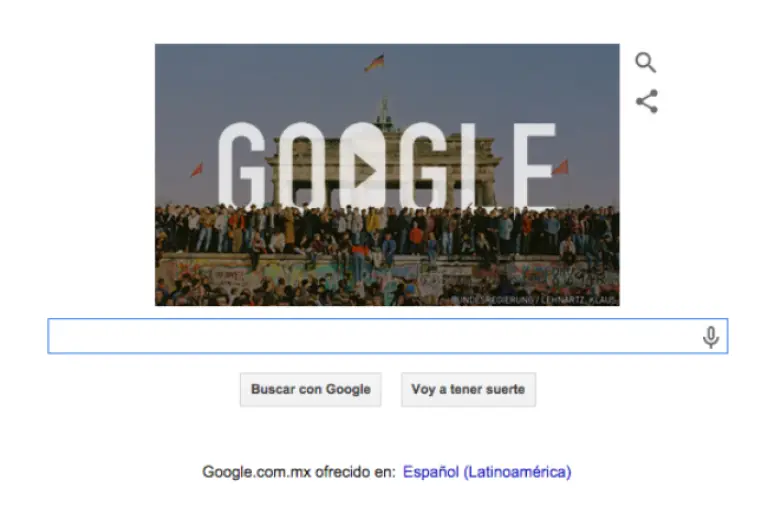Click the first letter G in doodle

pyautogui.click(x=242, y=165)
